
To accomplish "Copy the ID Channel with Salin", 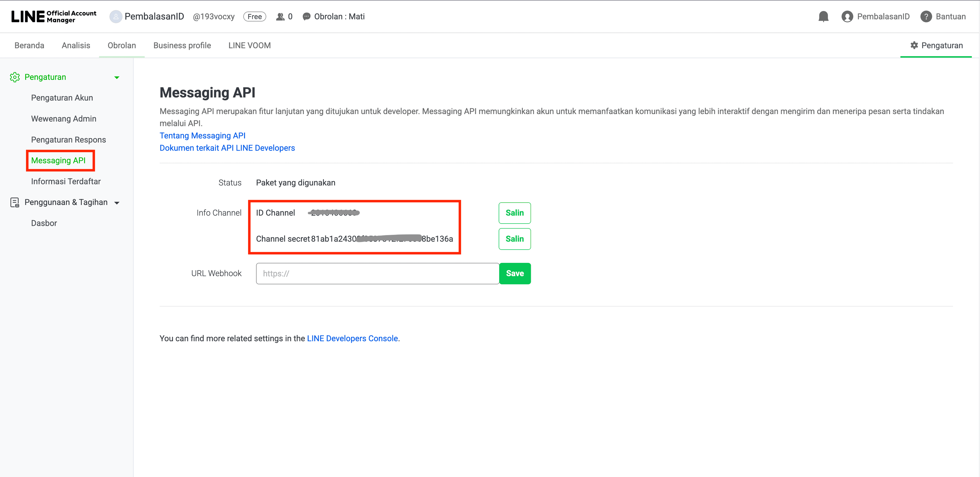I will coord(515,213).
